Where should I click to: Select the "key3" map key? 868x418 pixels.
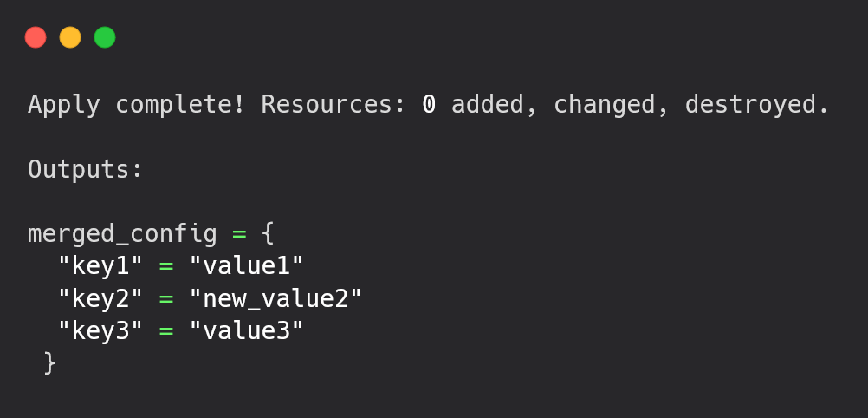100,331
